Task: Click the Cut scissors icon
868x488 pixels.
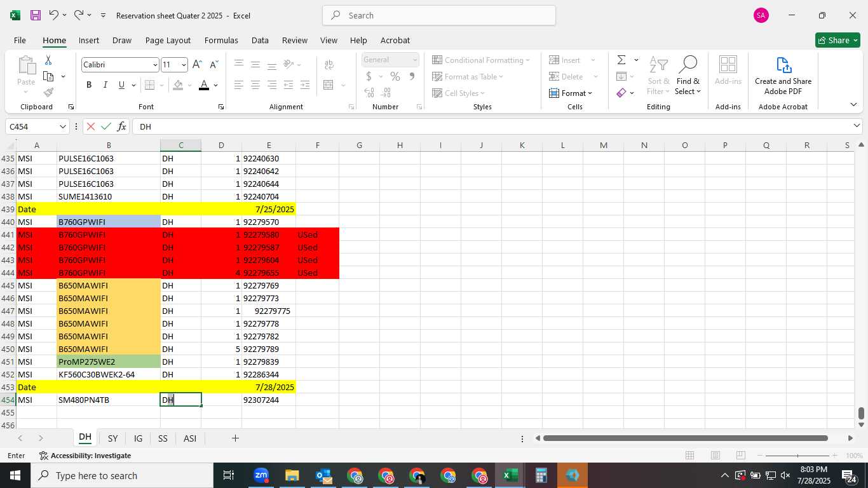Action: [48, 60]
